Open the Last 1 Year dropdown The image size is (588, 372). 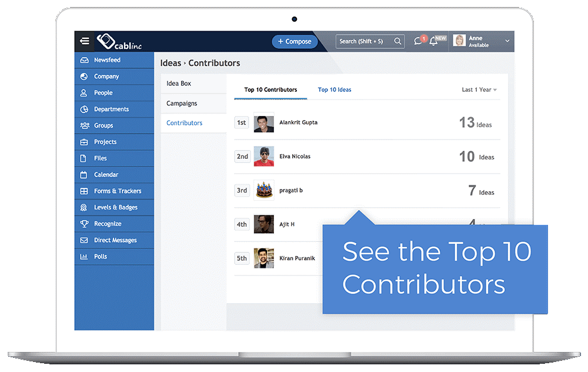click(479, 89)
